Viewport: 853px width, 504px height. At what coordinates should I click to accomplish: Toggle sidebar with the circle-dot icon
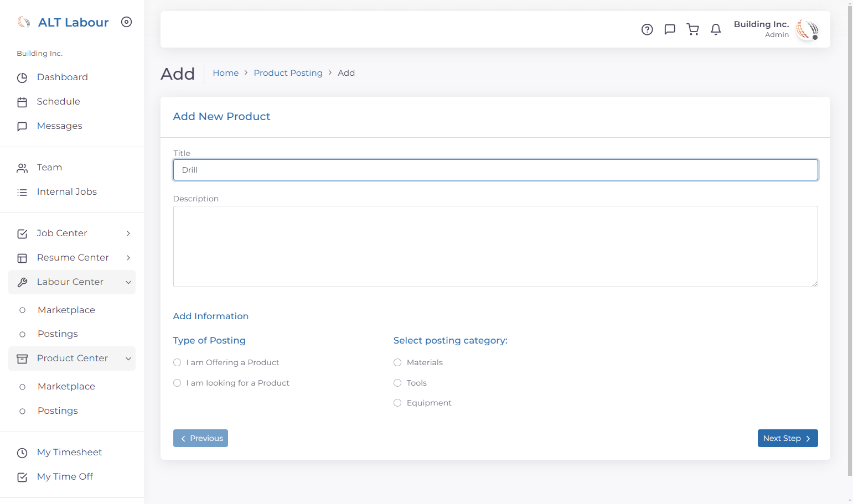point(127,22)
